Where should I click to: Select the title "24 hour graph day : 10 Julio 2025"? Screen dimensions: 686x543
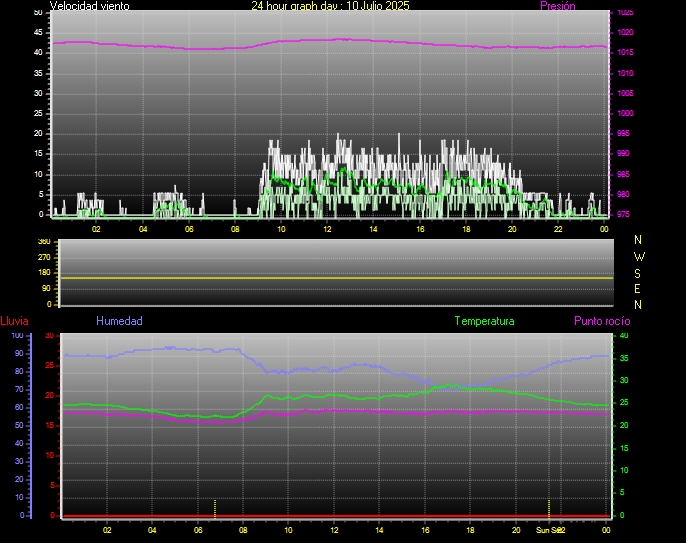330,6
